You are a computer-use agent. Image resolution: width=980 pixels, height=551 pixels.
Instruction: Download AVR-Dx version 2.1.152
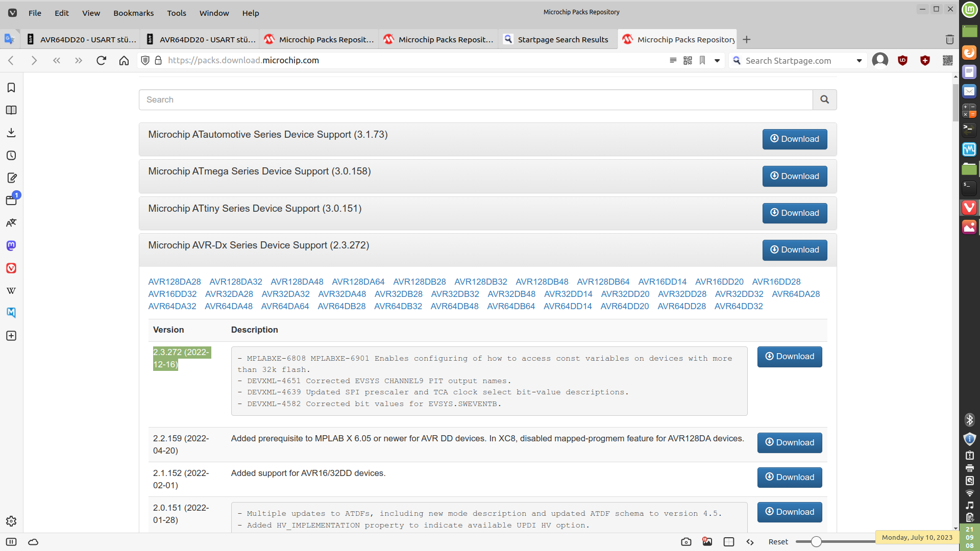(790, 478)
